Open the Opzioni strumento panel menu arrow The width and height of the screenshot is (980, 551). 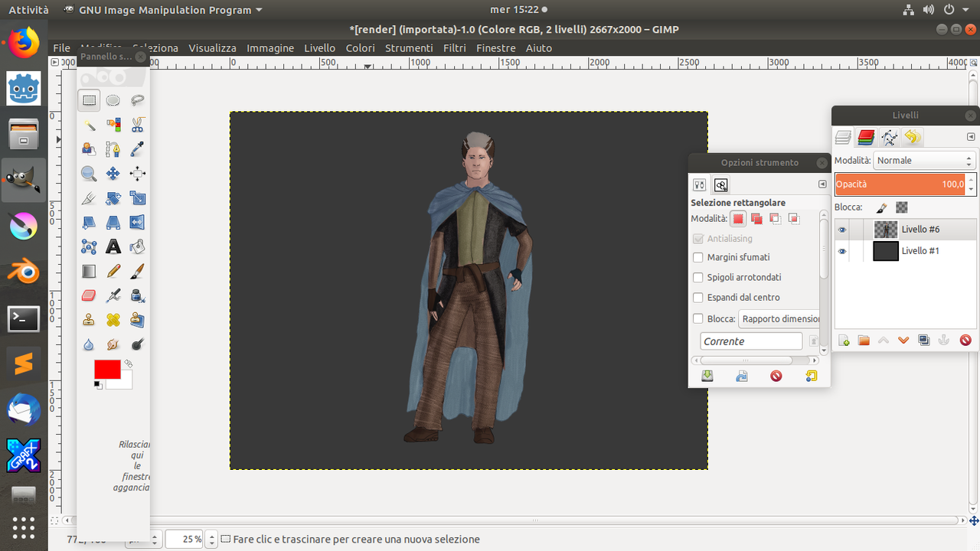(x=822, y=184)
